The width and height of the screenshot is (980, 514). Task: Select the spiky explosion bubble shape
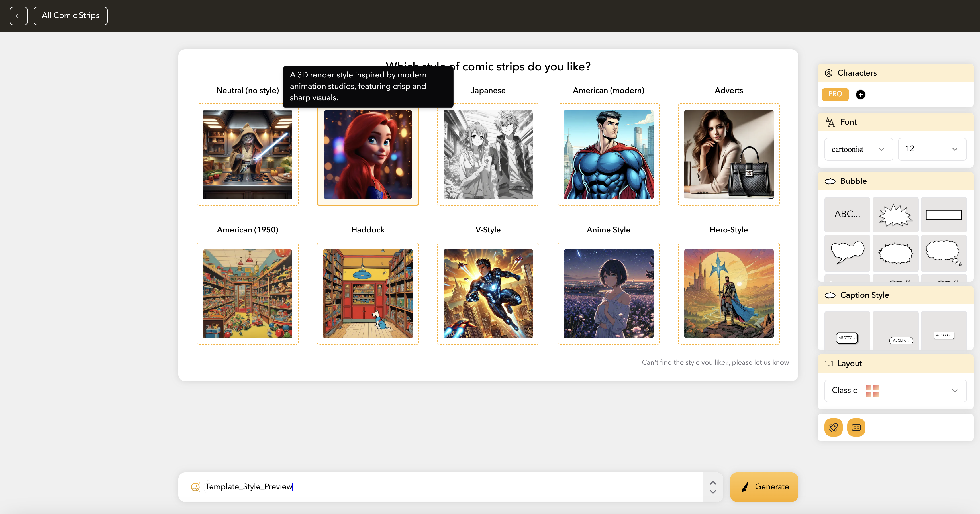coord(895,215)
